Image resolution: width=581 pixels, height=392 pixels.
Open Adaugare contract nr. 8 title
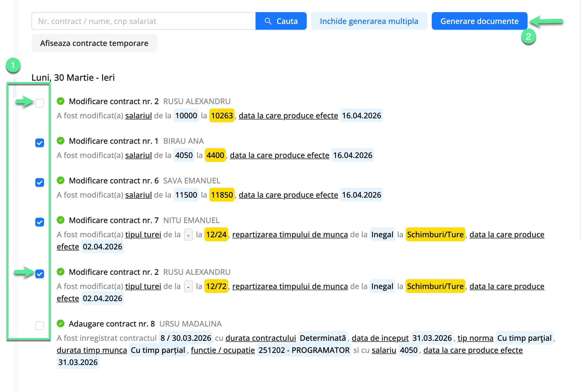[112, 324]
